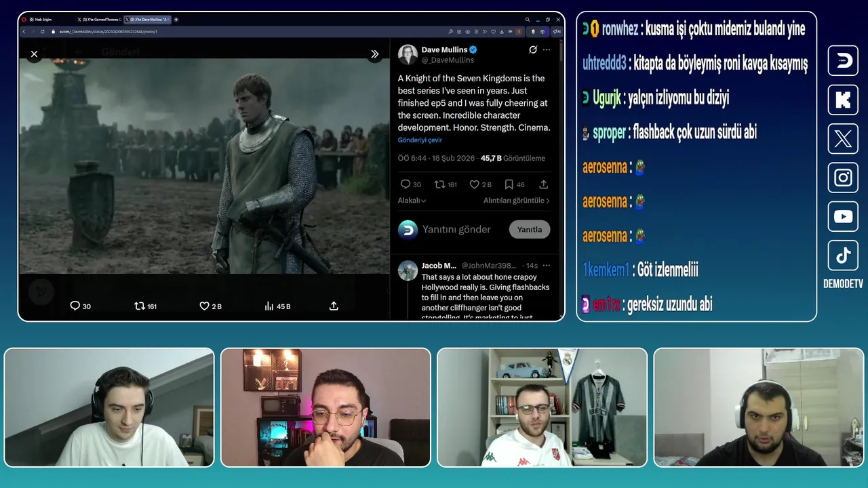Open the Opera AI button in toolbar

[x=556, y=31]
